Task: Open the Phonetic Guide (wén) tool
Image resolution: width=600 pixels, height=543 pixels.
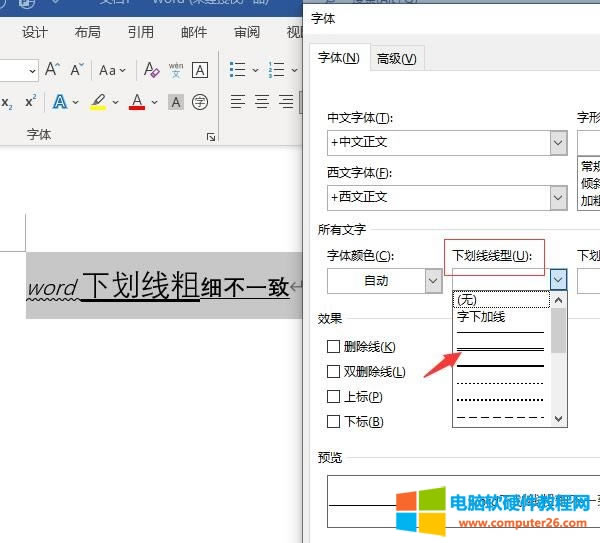Action: tap(176, 70)
